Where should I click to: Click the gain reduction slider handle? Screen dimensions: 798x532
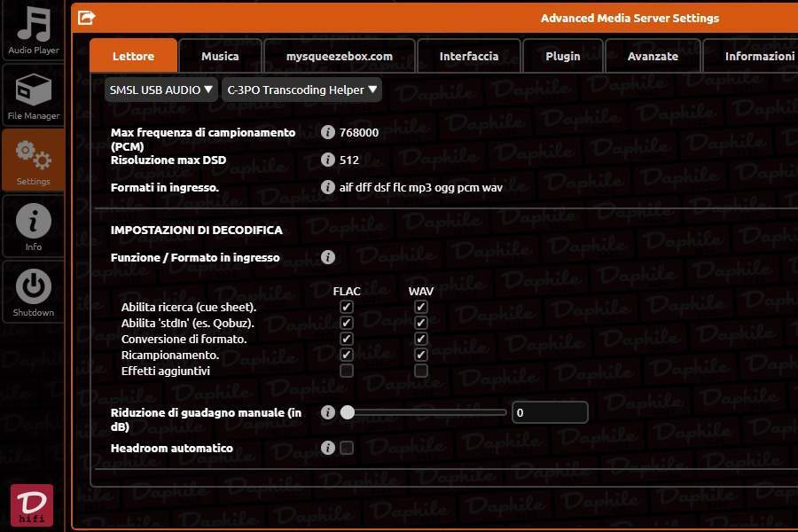[x=348, y=412]
